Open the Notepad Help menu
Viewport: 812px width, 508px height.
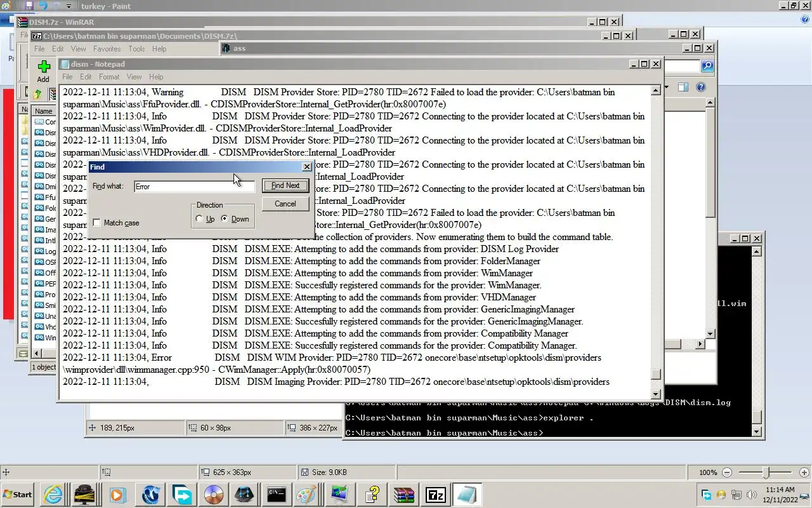[x=156, y=77]
